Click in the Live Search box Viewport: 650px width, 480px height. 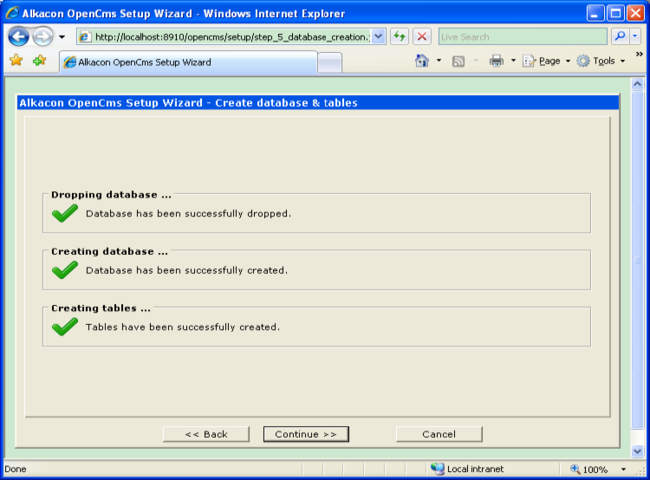pos(522,37)
